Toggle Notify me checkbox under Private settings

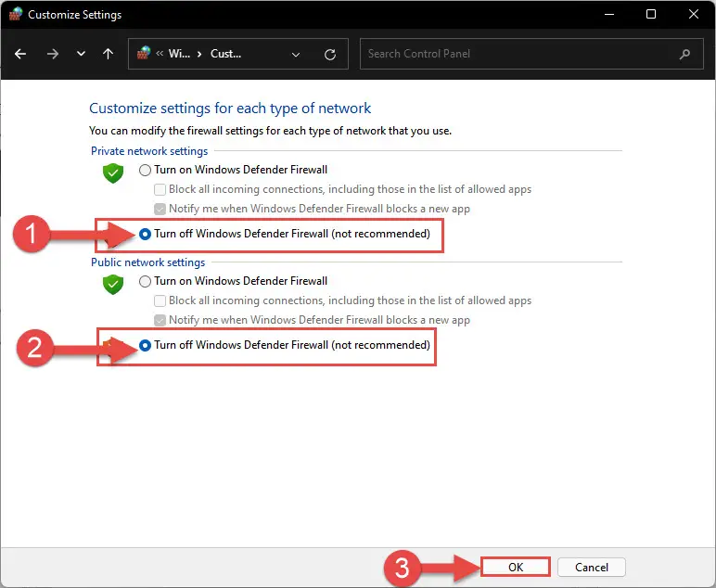312,209
